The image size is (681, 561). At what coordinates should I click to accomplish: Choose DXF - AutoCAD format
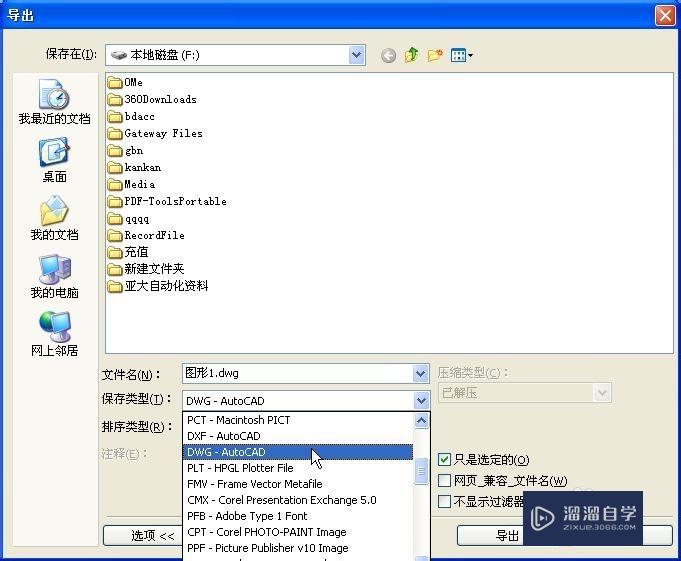pos(298,436)
